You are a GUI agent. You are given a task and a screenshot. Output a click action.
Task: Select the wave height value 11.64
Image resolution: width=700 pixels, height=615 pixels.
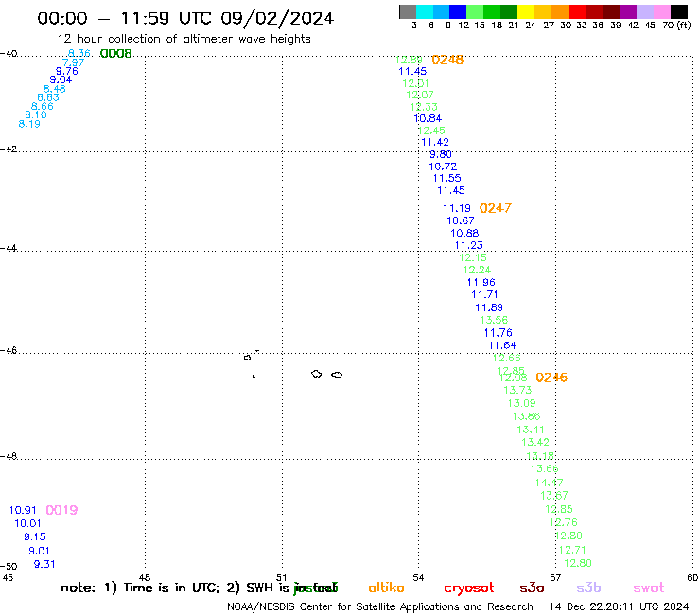[x=502, y=345]
